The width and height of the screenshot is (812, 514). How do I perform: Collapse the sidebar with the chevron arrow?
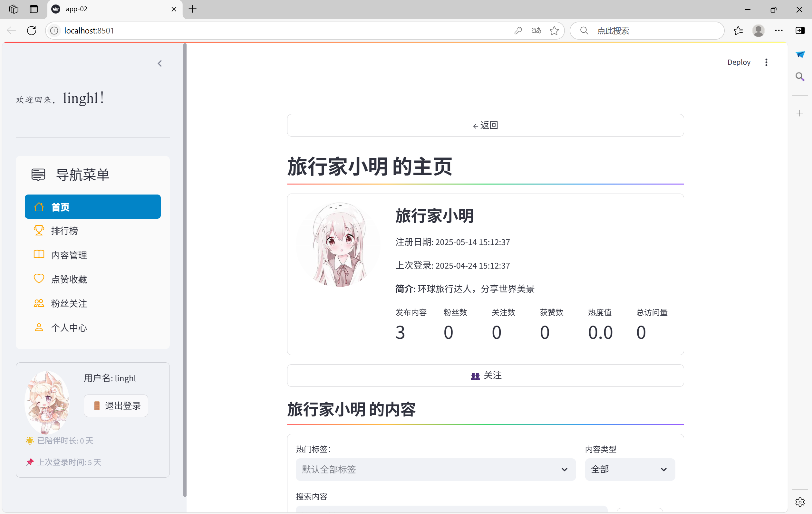click(x=160, y=63)
